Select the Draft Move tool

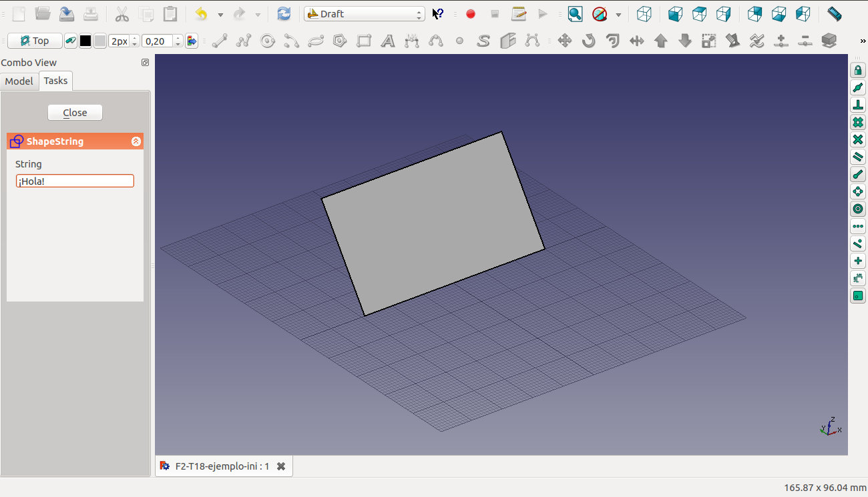[565, 41]
